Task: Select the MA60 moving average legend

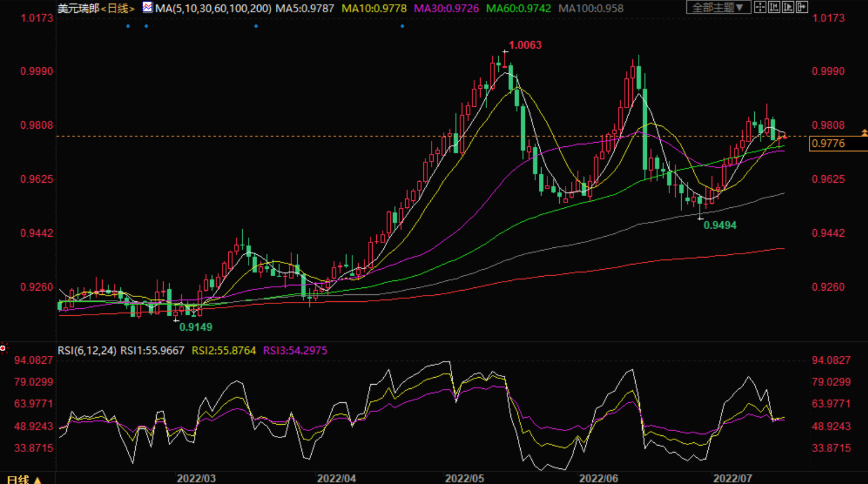Action: [518, 9]
